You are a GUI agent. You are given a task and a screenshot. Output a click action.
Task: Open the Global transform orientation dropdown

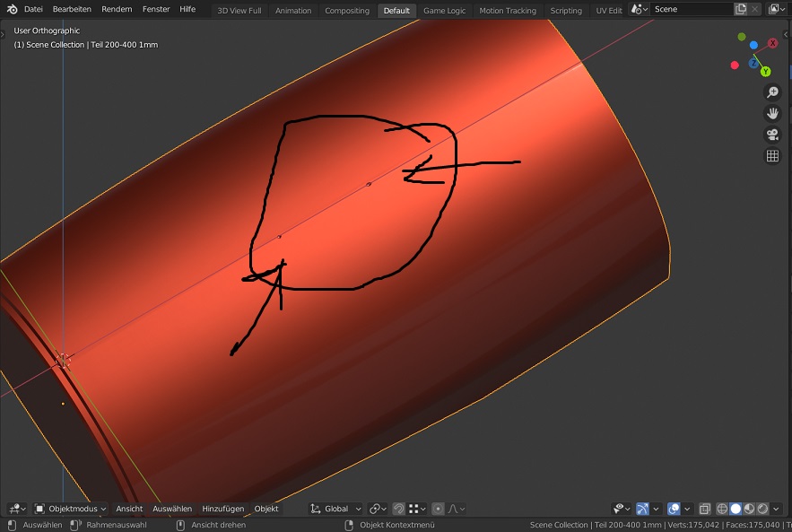[336, 509]
